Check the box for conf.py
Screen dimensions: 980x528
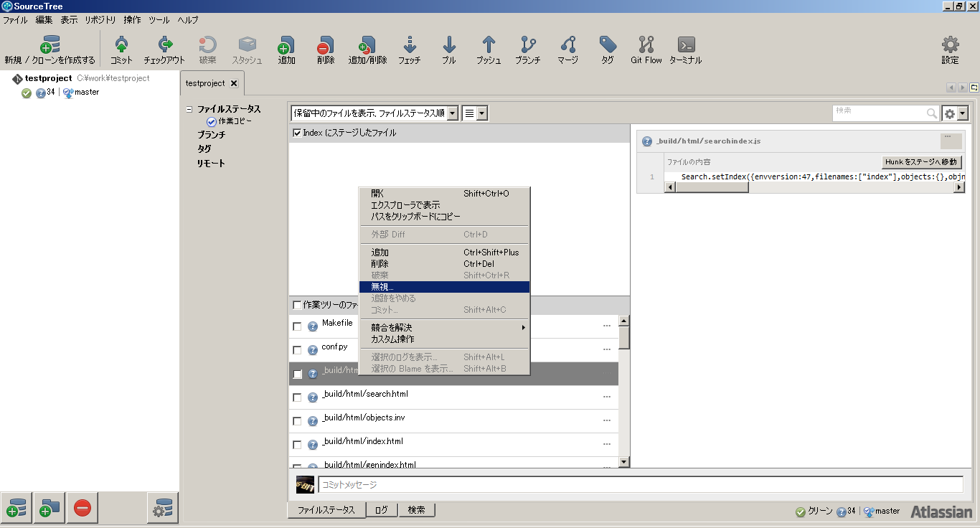coord(297,350)
